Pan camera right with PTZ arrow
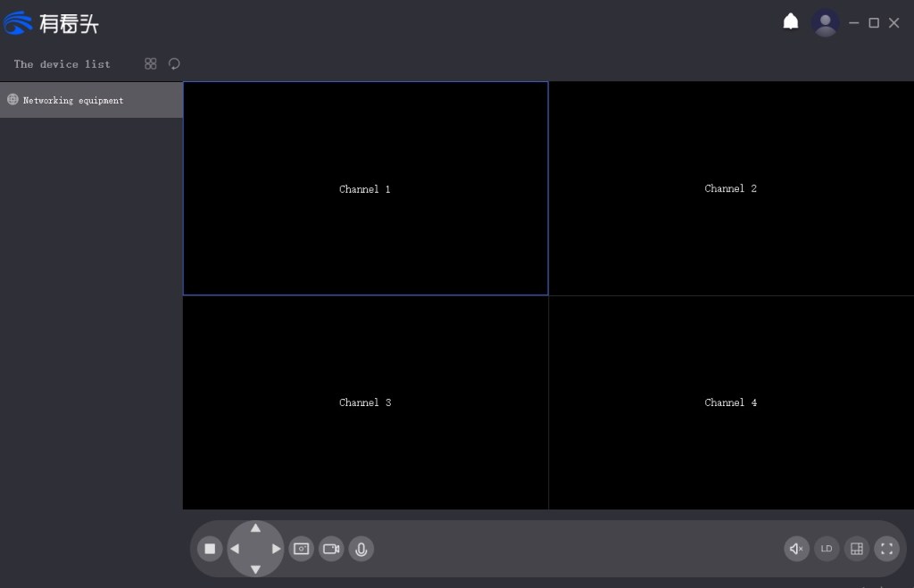This screenshot has width=914, height=588. (x=276, y=549)
